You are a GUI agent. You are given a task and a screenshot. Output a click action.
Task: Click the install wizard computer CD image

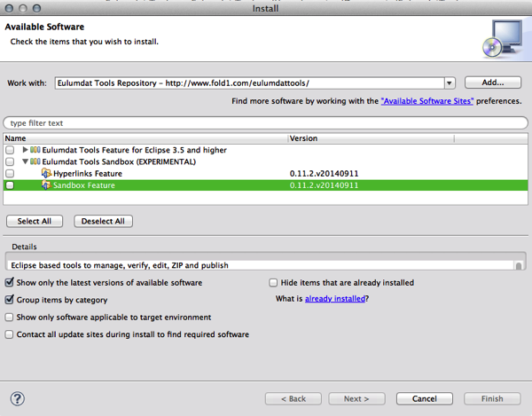tap(503, 39)
